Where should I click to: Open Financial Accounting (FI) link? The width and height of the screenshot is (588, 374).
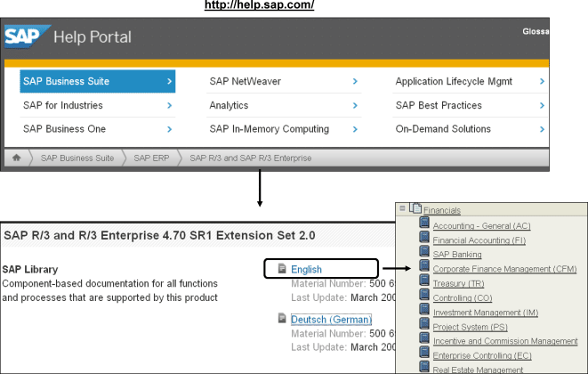point(479,240)
